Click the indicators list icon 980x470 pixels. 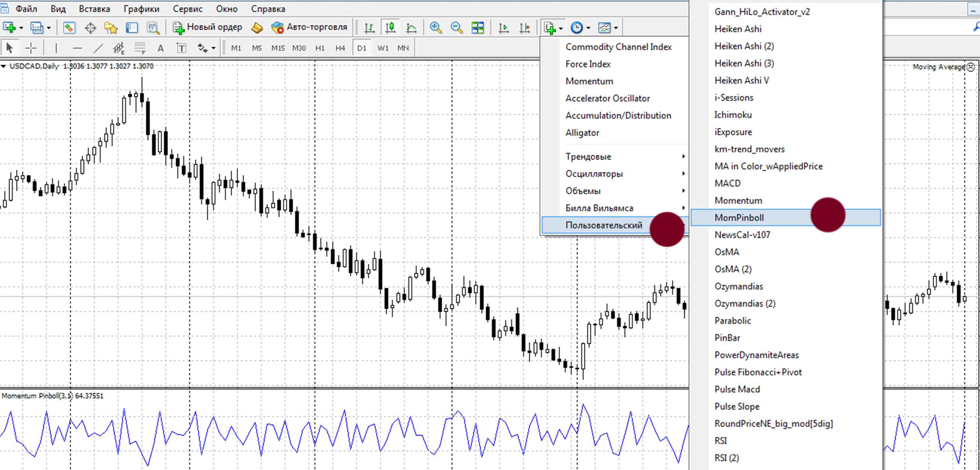click(550, 27)
